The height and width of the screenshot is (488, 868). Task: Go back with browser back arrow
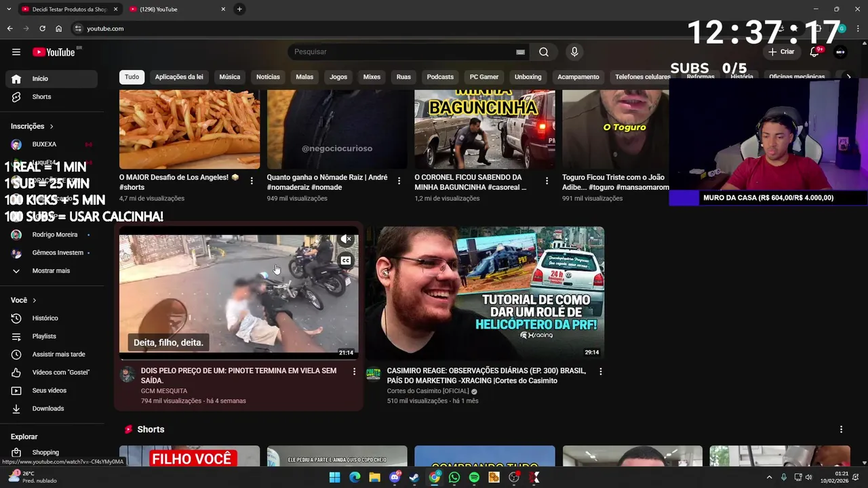tap(9, 28)
